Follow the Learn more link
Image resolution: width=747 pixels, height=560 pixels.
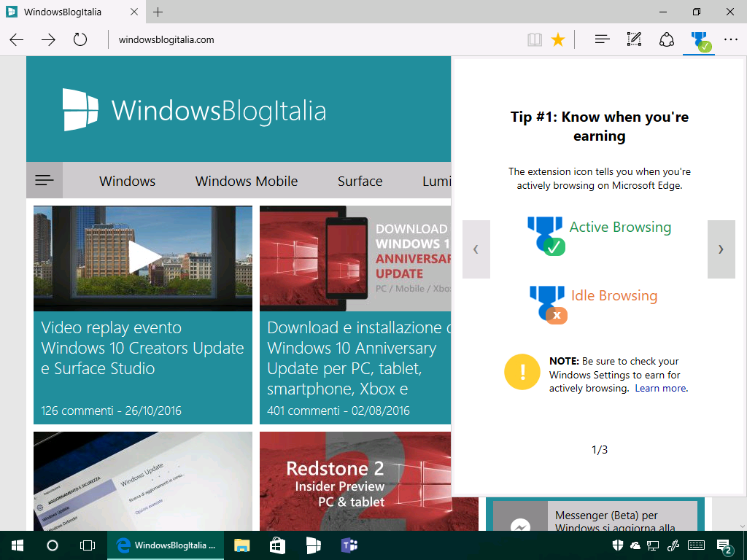pyautogui.click(x=660, y=388)
